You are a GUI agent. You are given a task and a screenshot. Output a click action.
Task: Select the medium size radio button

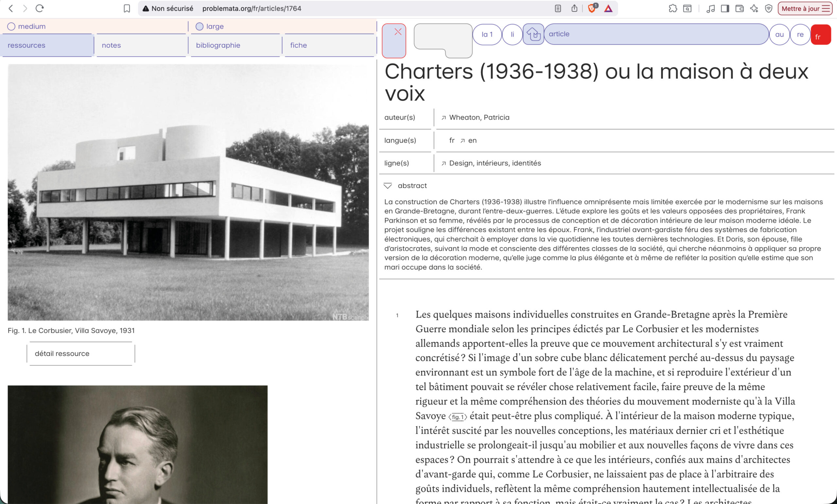click(x=11, y=26)
